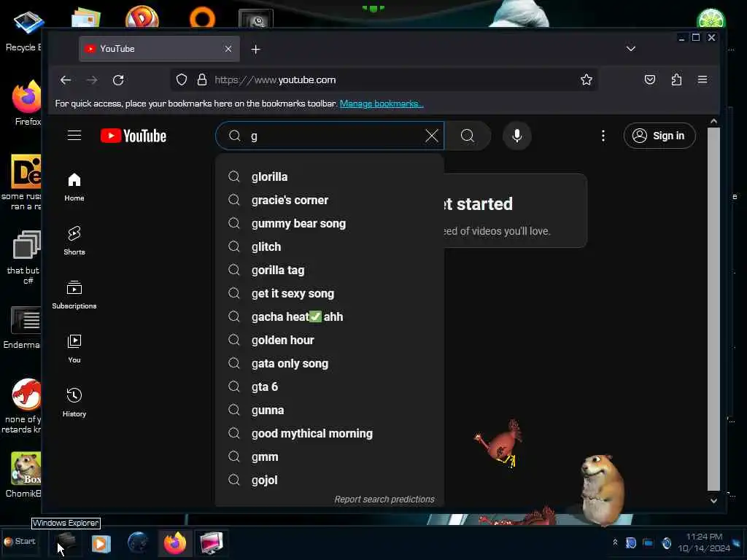Pick the 'gunna' suggestion
The width and height of the screenshot is (747, 560).
coord(330,410)
